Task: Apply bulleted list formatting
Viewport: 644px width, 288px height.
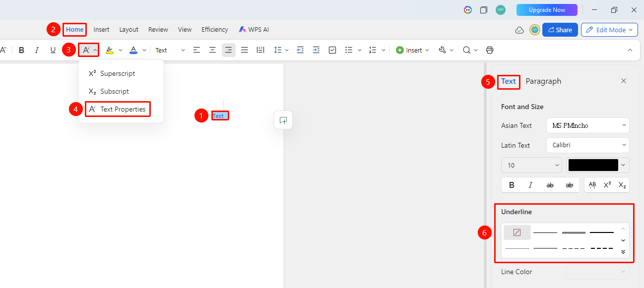Action: [x=349, y=50]
